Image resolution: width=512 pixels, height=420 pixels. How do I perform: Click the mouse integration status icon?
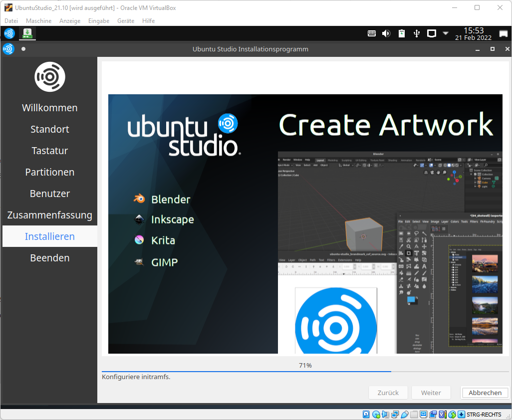tap(452, 415)
